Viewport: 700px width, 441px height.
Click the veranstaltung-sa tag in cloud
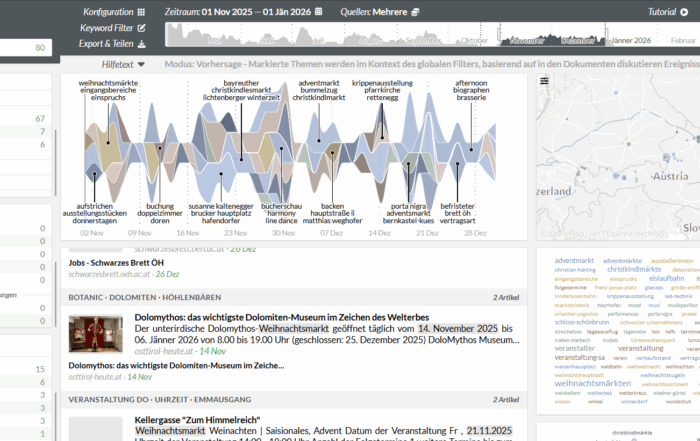579,358
